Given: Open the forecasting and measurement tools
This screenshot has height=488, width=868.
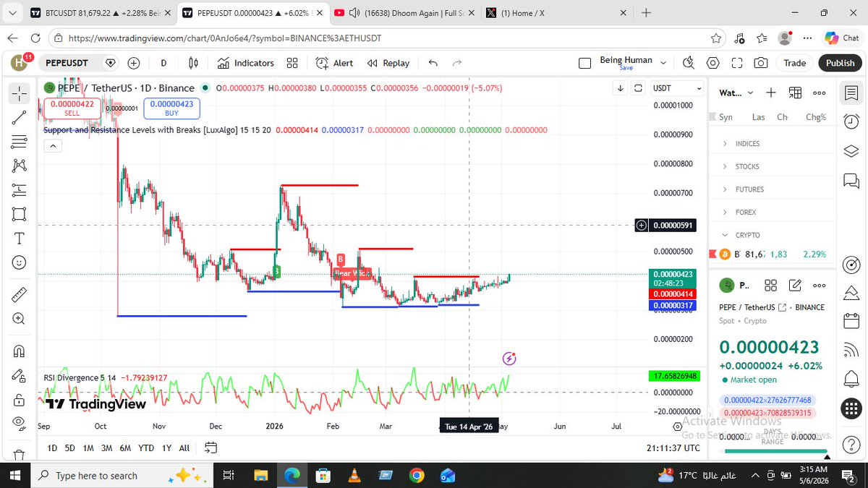Looking at the screenshot, I should click(20, 190).
